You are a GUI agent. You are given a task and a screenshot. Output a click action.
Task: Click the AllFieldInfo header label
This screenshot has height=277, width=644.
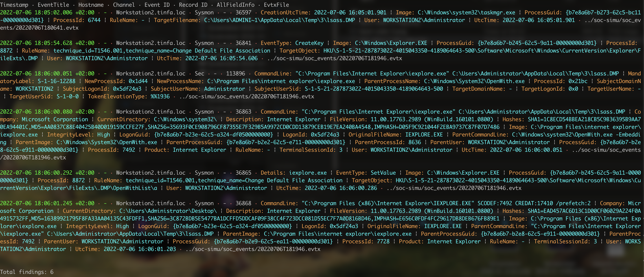tap(235, 5)
